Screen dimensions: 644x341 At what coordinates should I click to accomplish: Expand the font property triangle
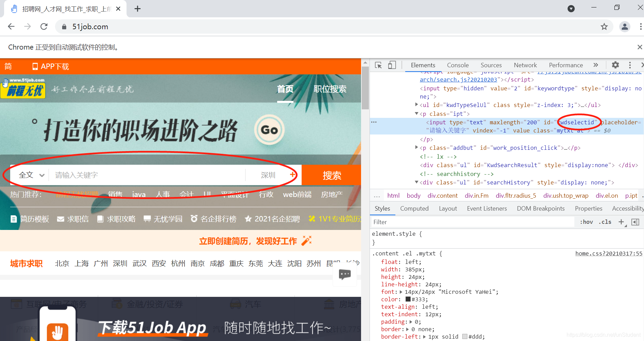click(401, 292)
